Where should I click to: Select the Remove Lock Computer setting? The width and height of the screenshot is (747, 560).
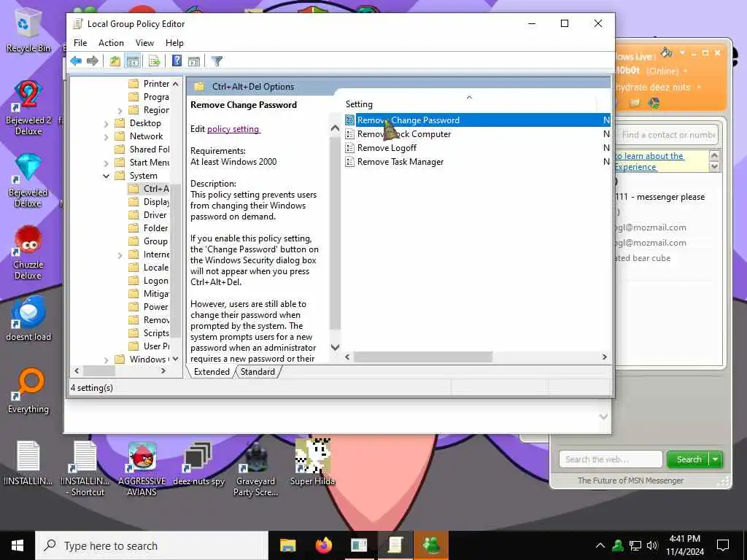click(x=404, y=134)
